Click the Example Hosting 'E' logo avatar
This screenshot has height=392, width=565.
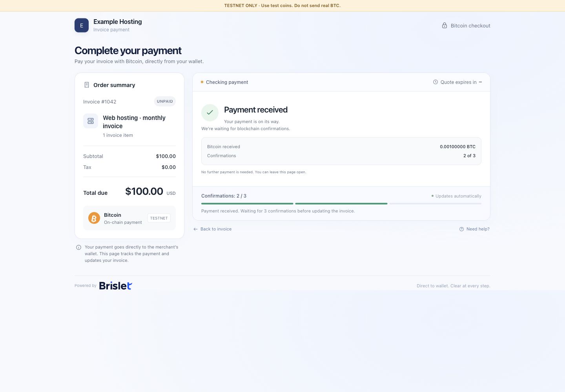pos(82,25)
